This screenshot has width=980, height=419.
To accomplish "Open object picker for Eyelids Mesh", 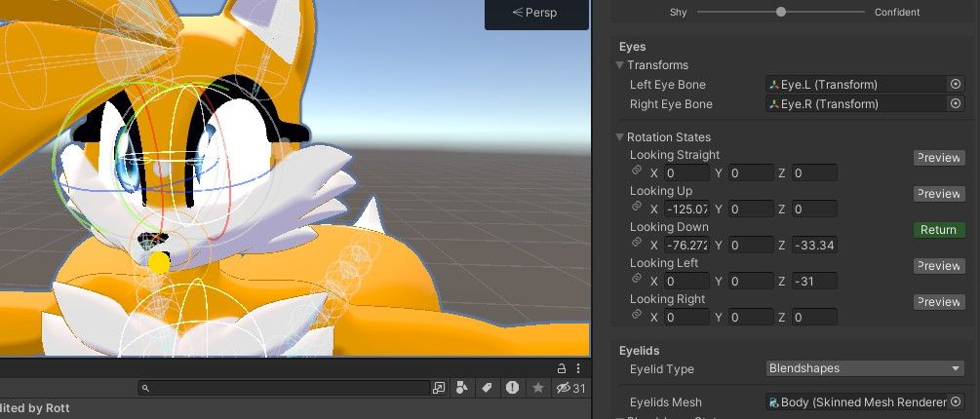I will (956, 401).
